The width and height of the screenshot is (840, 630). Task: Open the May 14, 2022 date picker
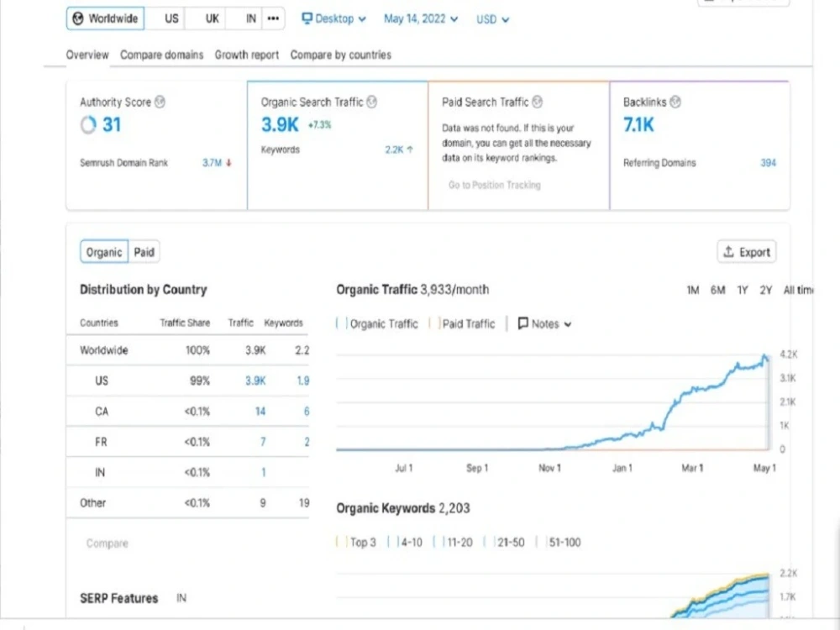(x=421, y=18)
